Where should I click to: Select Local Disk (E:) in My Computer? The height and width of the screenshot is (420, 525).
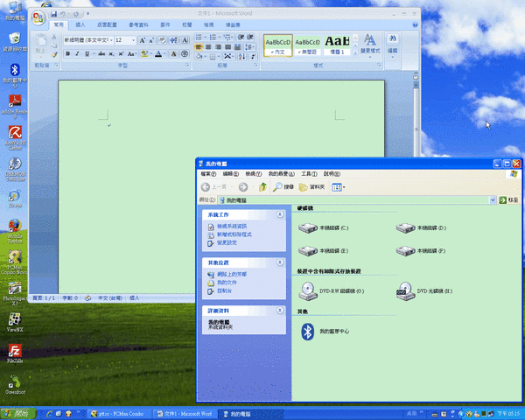pos(324,251)
